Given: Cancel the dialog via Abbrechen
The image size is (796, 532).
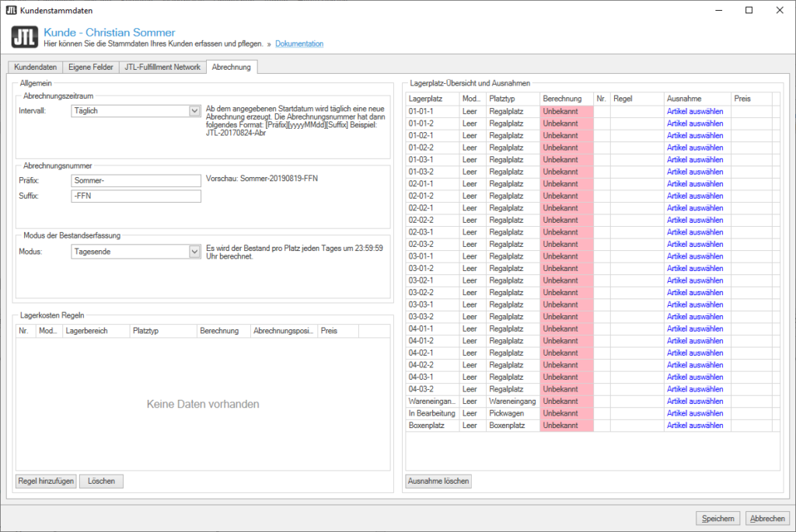Looking at the screenshot, I should pos(767,519).
